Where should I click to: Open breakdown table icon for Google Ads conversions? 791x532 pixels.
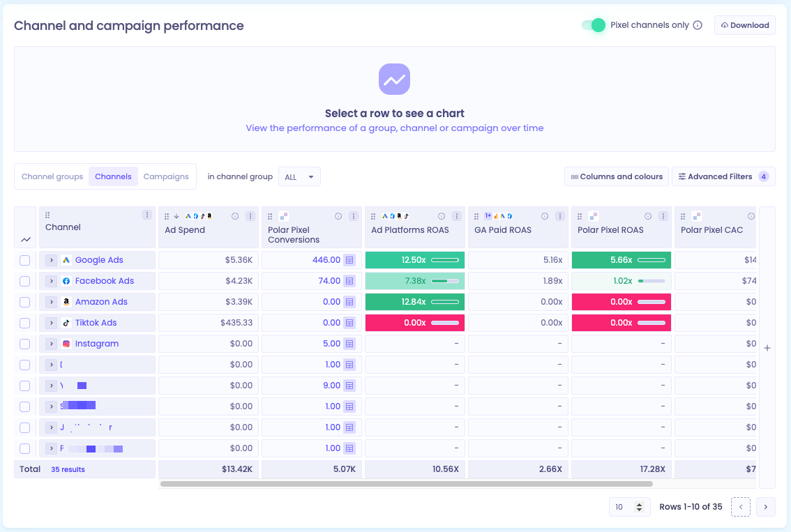coord(349,260)
